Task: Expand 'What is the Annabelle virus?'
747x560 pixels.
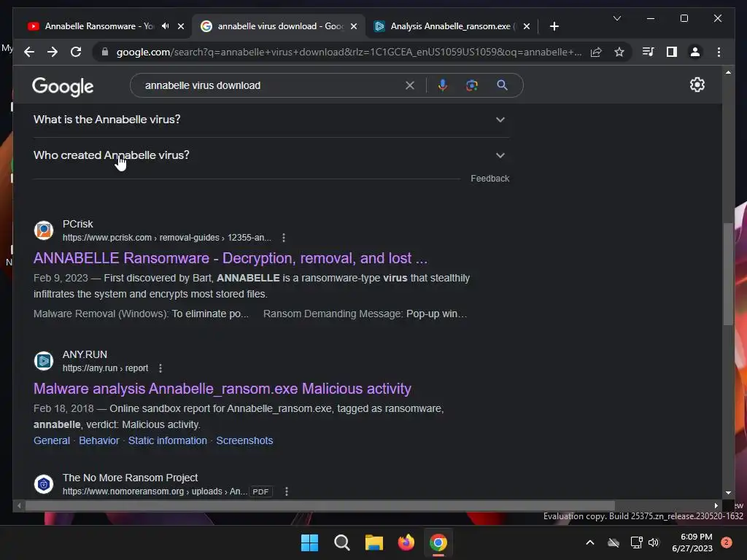Action: pos(271,120)
